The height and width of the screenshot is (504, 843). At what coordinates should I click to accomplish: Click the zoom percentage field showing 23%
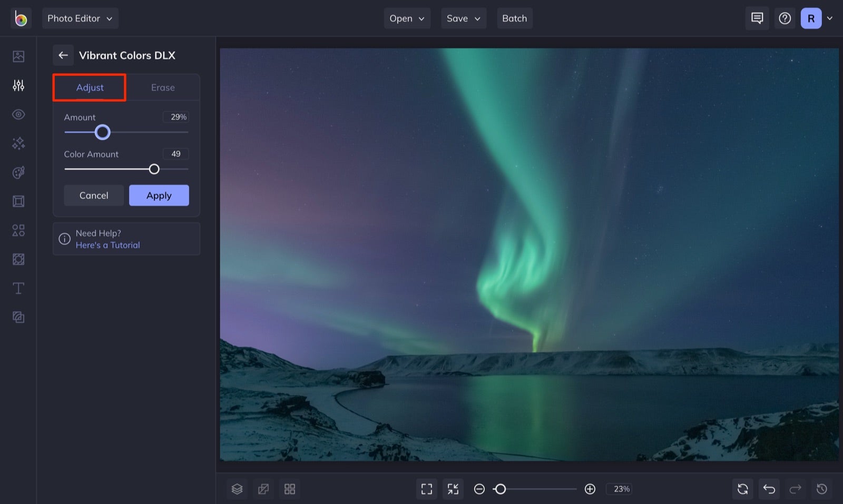(619, 489)
